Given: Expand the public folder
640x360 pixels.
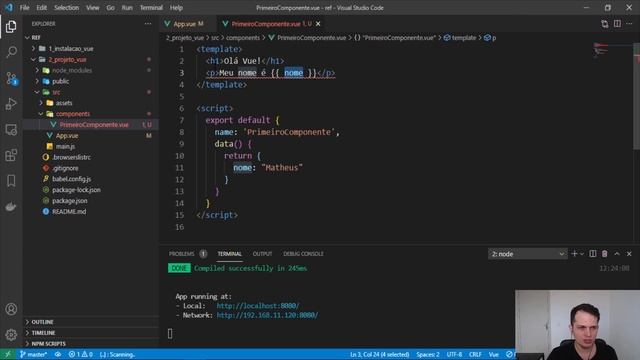Looking at the screenshot, I should (37, 81).
